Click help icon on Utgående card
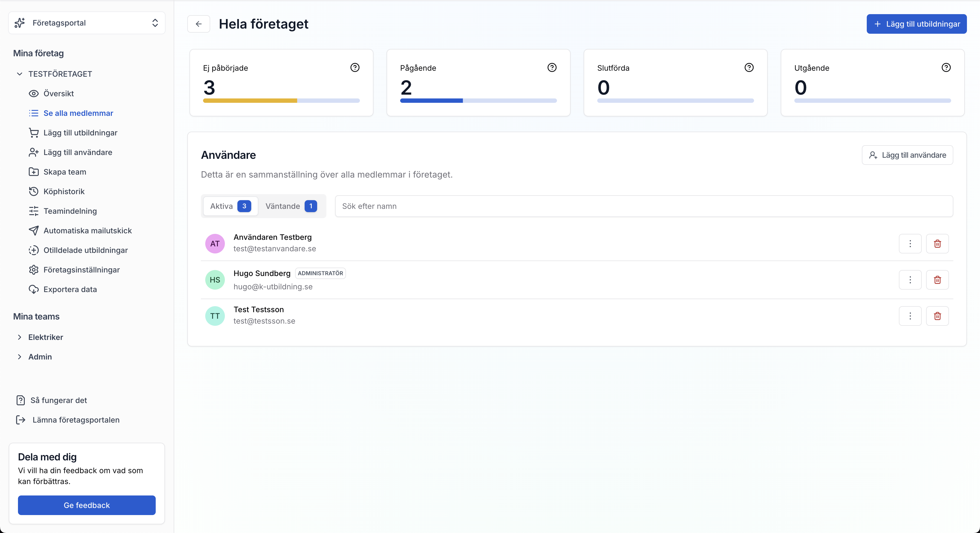Screen dimensions: 980x533 click(x=946, y=68)
